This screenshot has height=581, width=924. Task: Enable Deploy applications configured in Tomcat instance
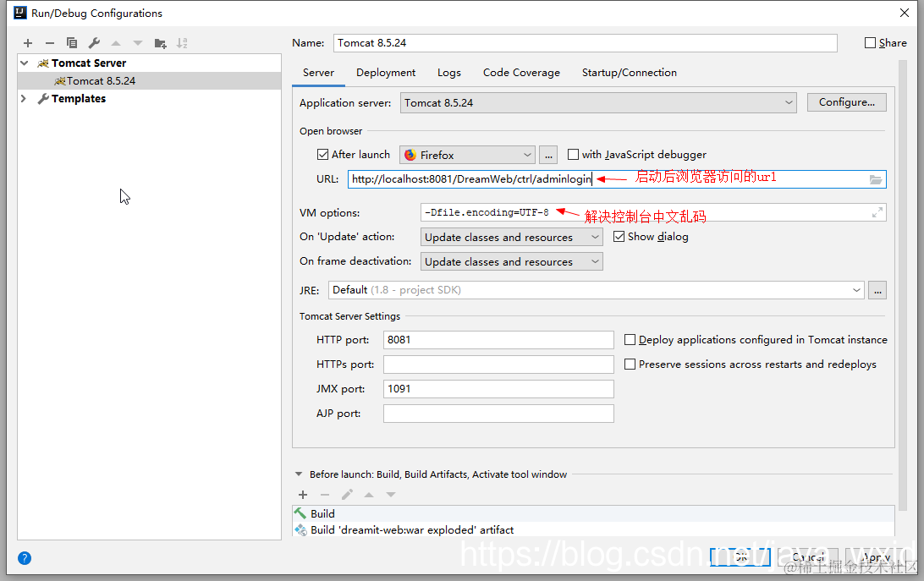point(630,339)
